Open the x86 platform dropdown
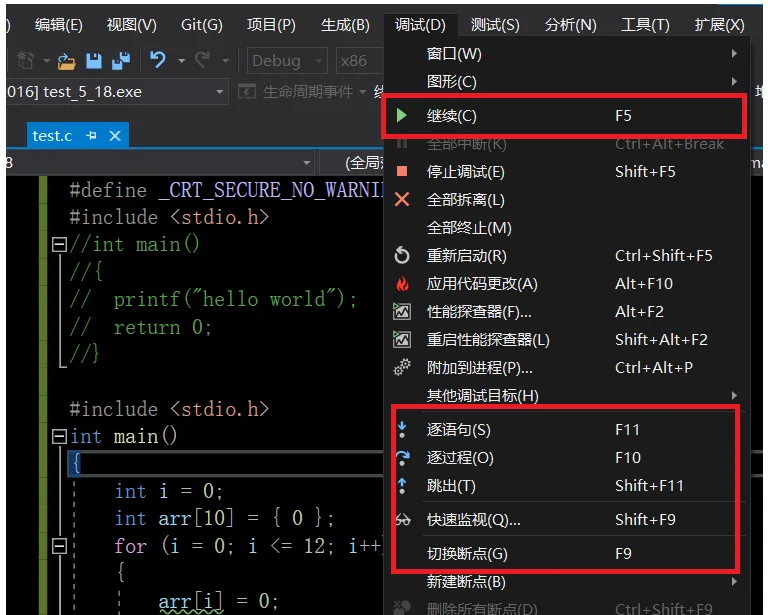This screenshot has width=768, height=615. coord(360,61)
